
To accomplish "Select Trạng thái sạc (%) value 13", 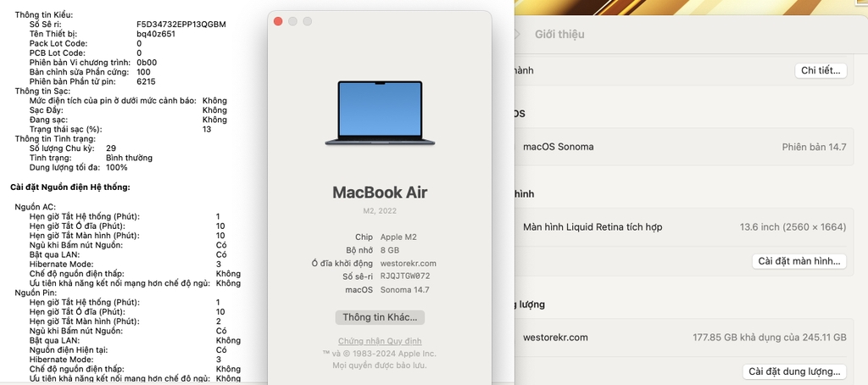I will tap(207, 129).
